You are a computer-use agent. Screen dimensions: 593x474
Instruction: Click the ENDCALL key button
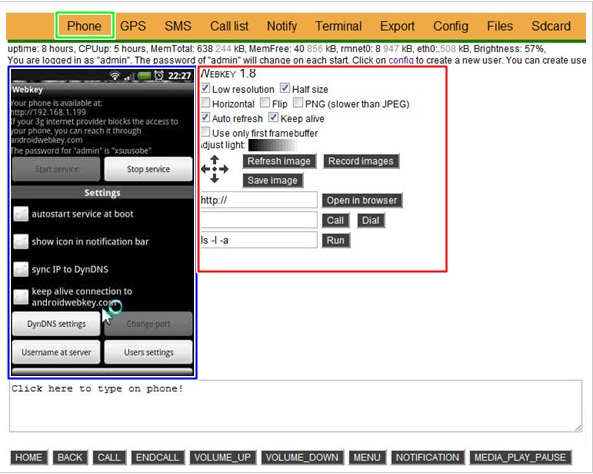click(157, 457)
